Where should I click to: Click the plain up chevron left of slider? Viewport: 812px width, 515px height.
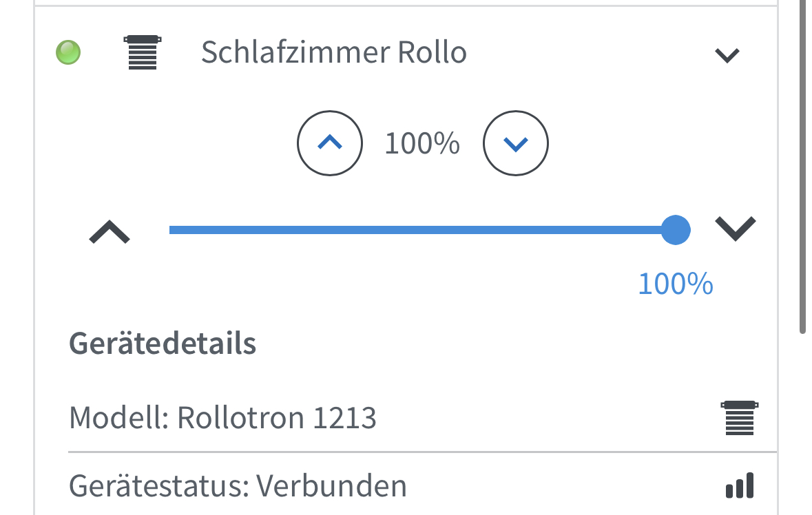(110, 232)
